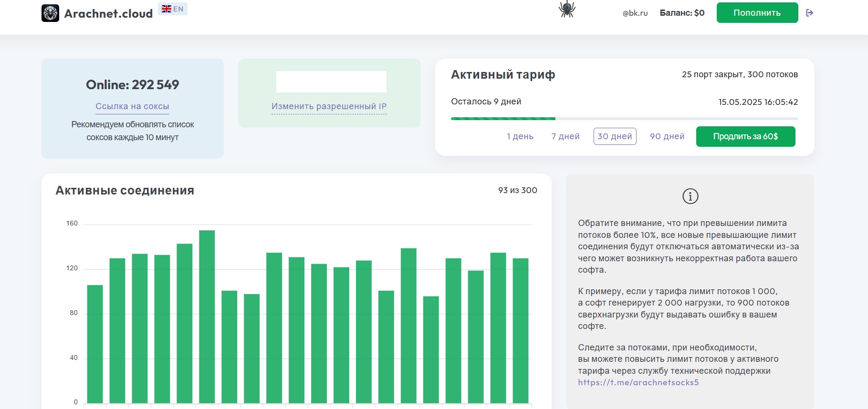Select the 30 дней period
The height and width of the screenshot is (409, 868).
(615, 136)
